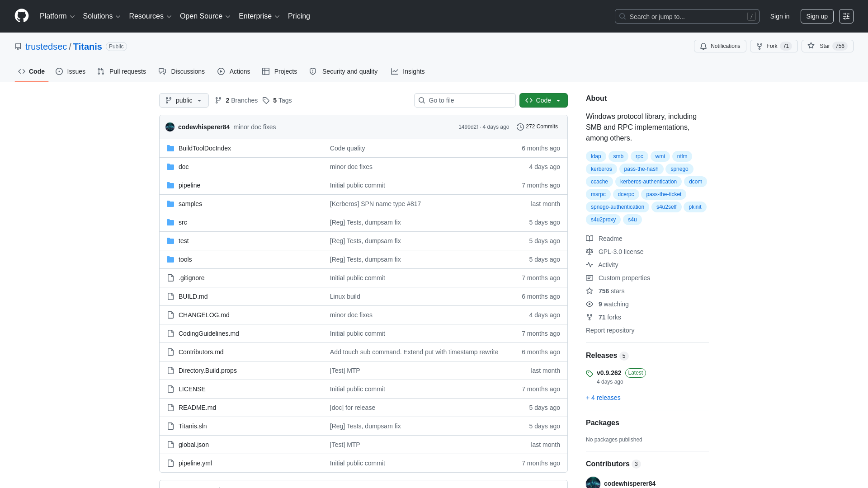Switch to the Projects tab
This screenshot has width=868, height=488.
(x=279, y=71)
